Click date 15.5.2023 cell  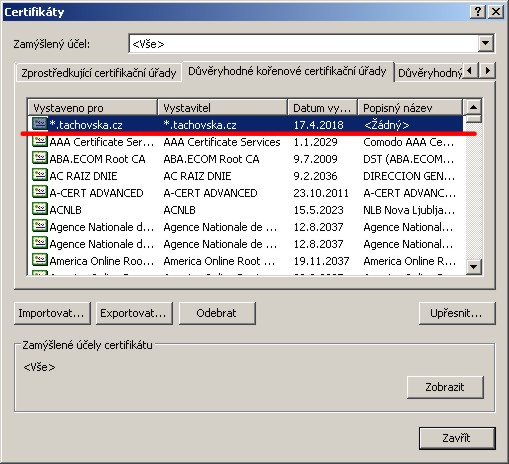tap(318, 210)
